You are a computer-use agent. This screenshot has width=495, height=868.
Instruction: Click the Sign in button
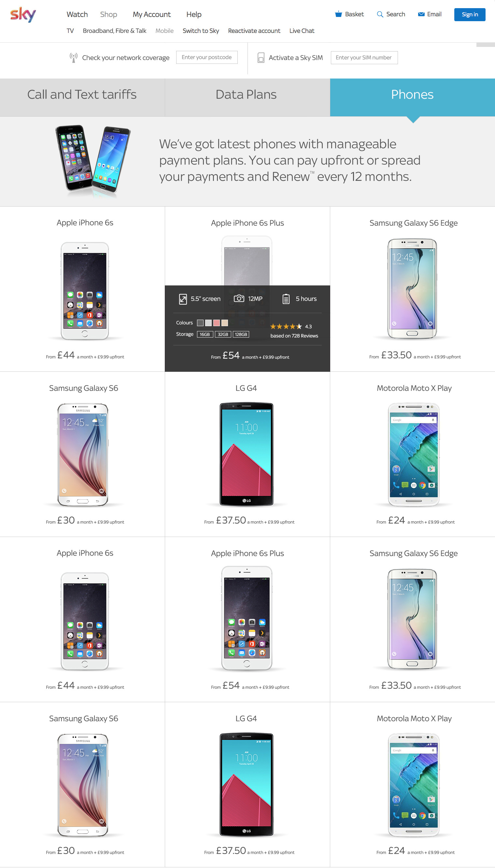(x=470, y=14)
